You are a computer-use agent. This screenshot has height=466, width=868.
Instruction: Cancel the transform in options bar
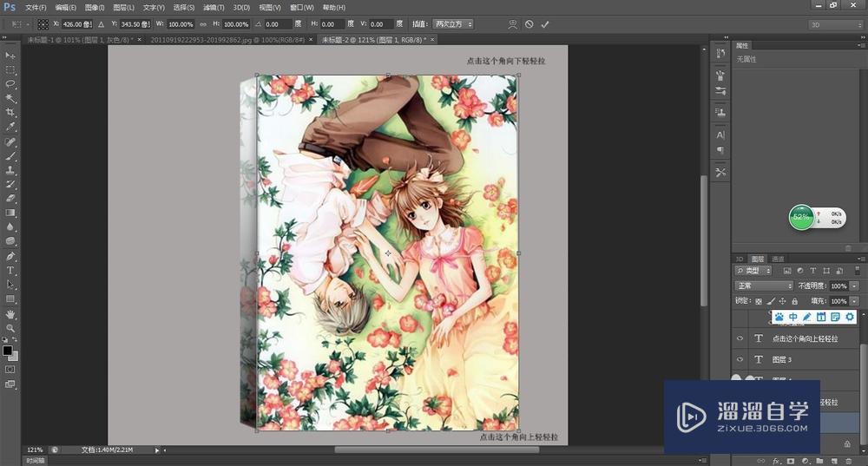[x=529, y=24]
